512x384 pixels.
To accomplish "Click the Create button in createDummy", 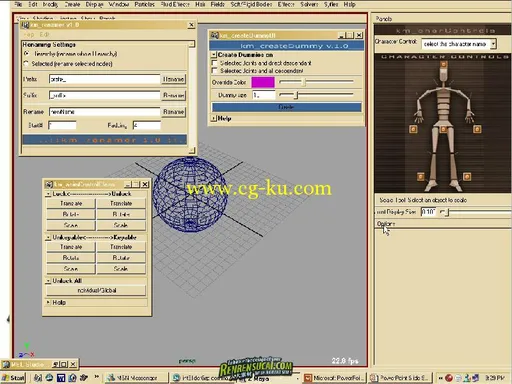I will tap(286, 107).
